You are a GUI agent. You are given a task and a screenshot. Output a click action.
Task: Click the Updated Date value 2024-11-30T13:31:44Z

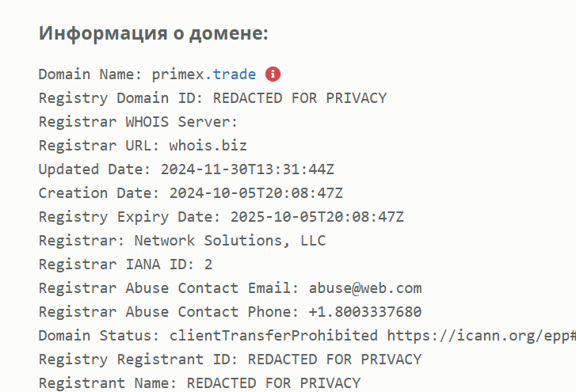click(x=247, y=169)
